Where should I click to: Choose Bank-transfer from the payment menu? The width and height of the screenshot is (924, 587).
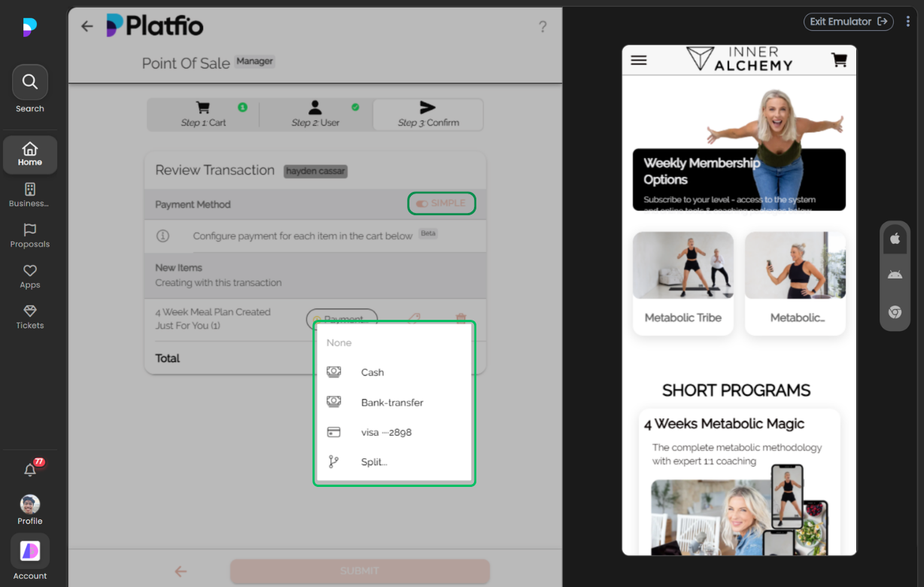pos(391,403)
